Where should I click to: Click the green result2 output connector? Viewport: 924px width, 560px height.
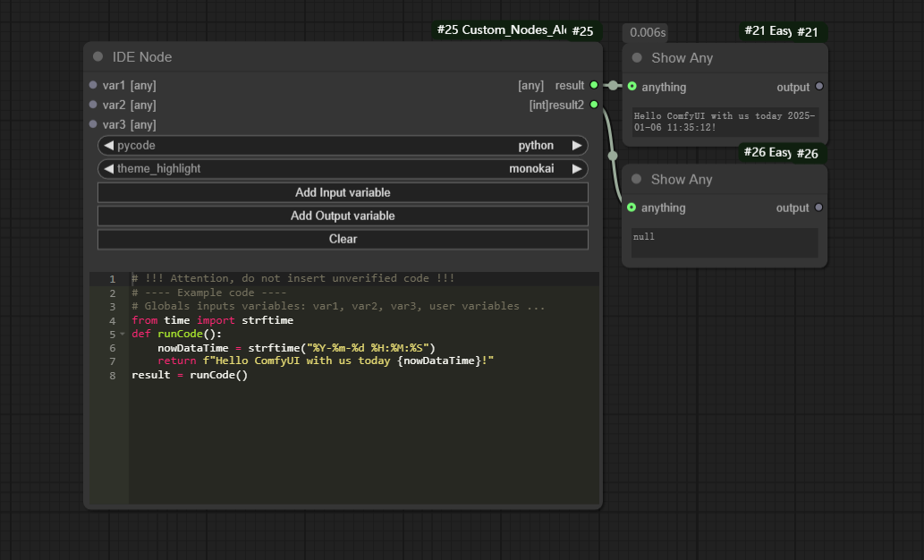tap(594, 106)
